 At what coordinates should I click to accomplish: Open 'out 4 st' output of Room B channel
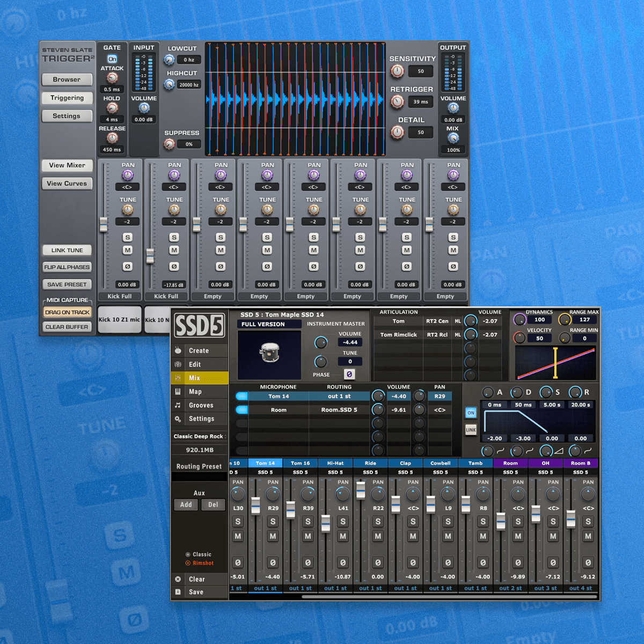pos(580,588)
